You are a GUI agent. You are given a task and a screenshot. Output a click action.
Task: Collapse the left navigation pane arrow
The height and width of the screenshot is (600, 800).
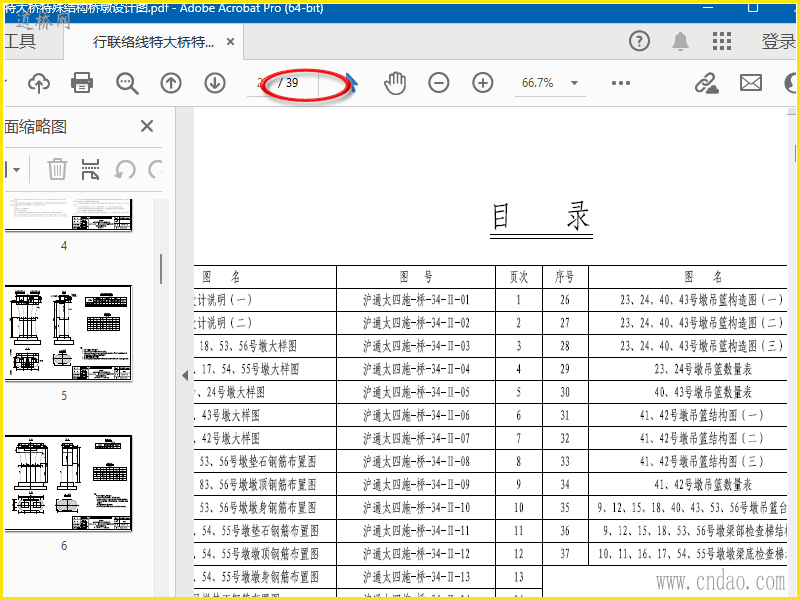[x=185, y=376]
